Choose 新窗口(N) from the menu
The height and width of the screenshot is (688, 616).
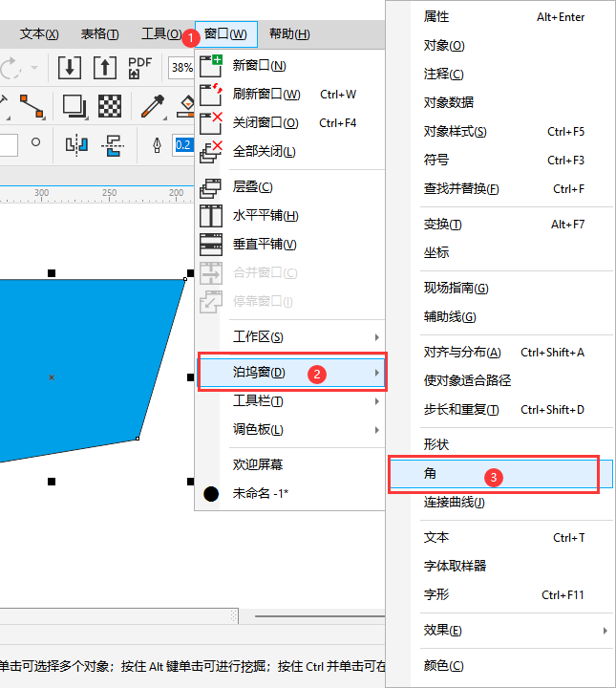(290, 66)
